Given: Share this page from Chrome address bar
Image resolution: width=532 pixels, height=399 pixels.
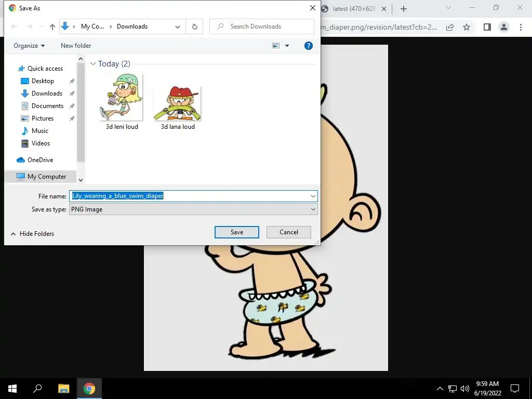Looking at the screenshot, I should pyautogui.click(x=450, y=27).
